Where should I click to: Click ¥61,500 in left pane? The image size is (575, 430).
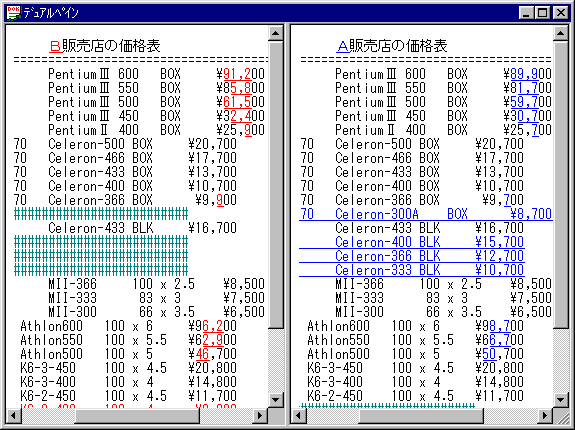241,102
